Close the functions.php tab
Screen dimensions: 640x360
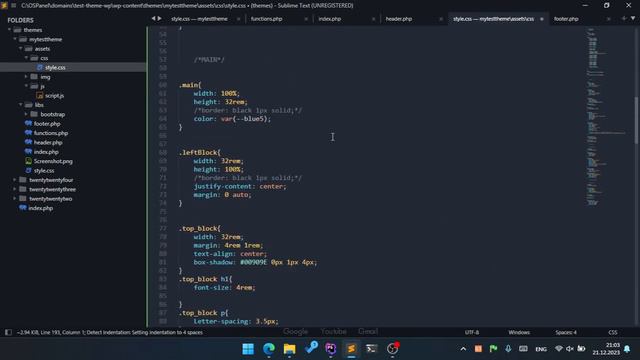[306, 19]
